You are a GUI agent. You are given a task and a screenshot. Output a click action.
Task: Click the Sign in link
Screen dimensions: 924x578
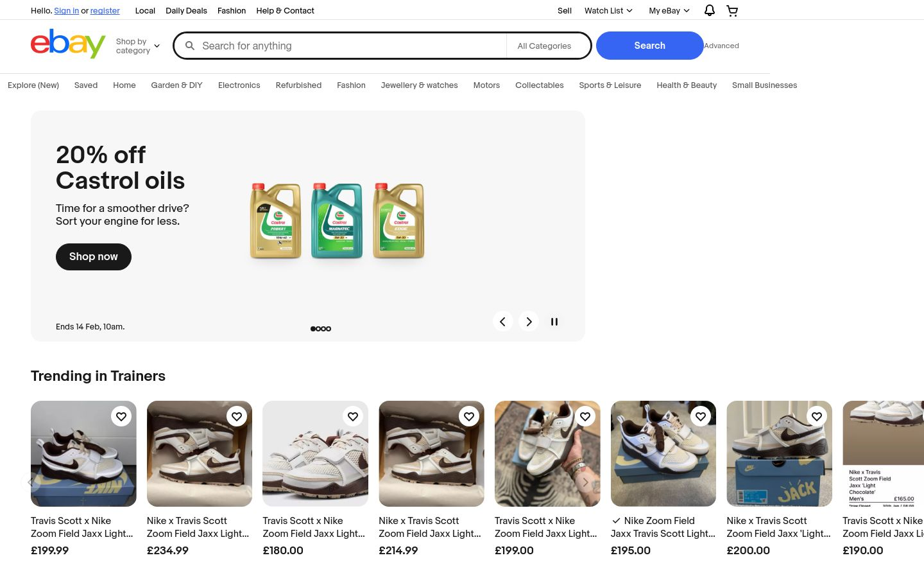tap(67, 11)
